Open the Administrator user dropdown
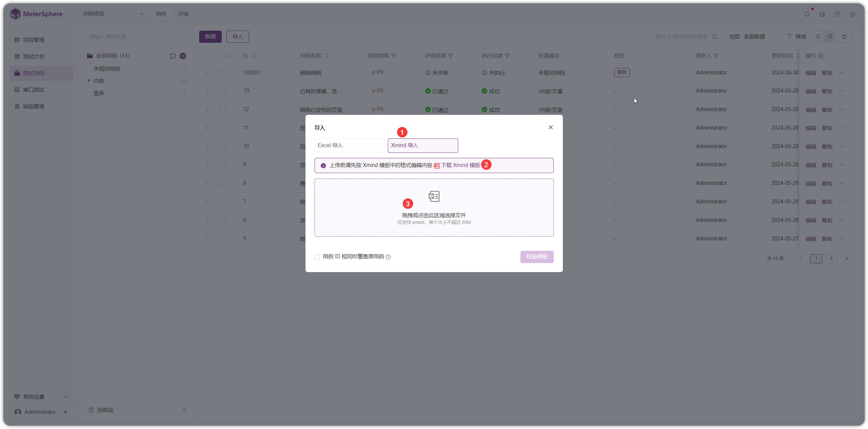 click(41, 412)
